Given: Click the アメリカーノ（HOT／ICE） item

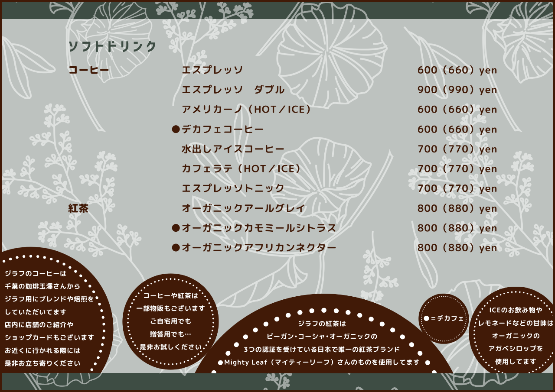Looking at the screenshot, I should tap(246, 110).
